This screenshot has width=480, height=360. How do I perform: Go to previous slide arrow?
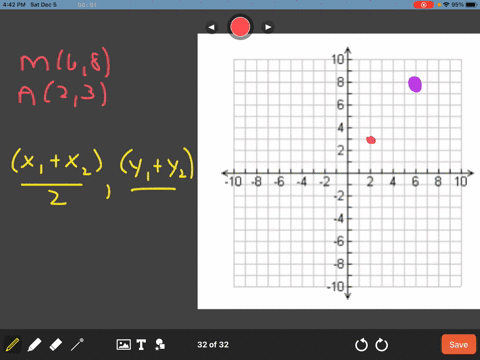pyautogui.click(x=211, y=27)
